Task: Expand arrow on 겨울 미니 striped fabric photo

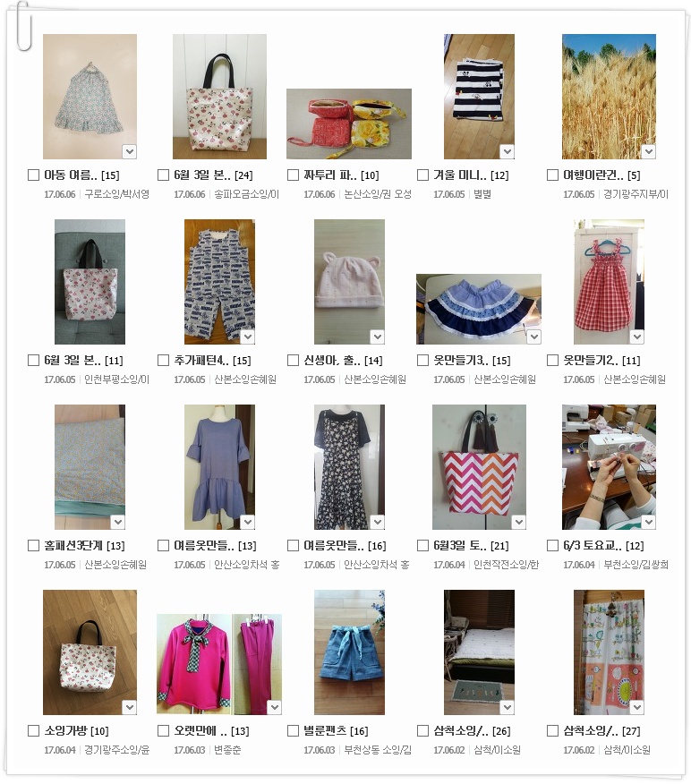Action: point(508,151)
